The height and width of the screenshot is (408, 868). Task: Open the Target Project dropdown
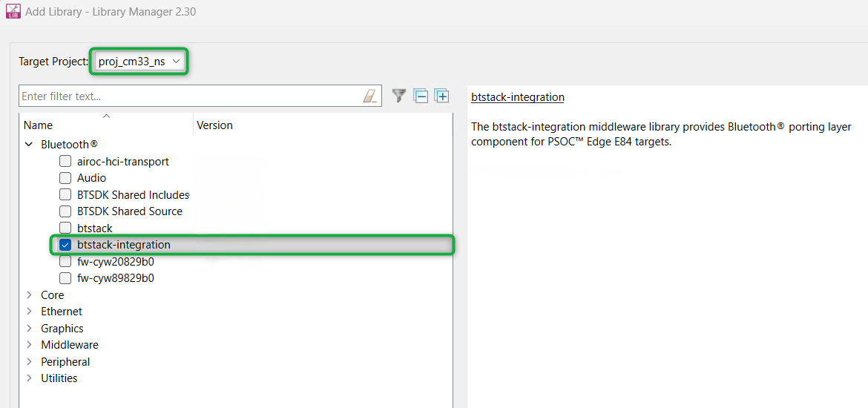[x=139, y=62]
